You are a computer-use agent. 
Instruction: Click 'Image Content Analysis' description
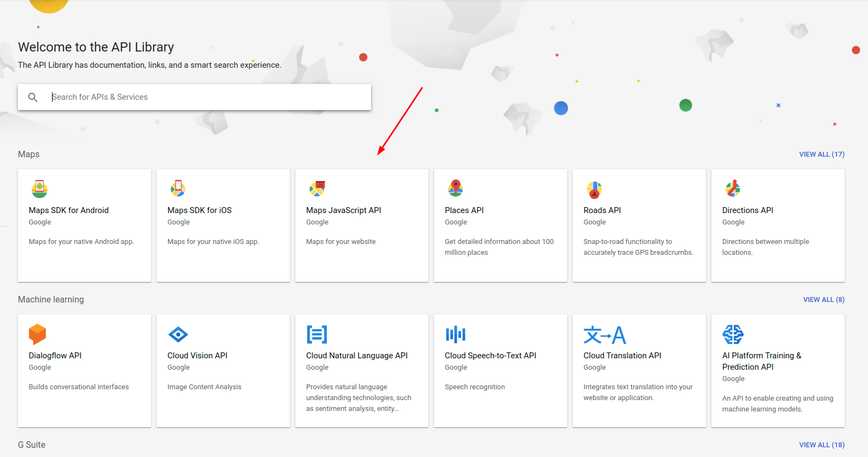(204, 387)
